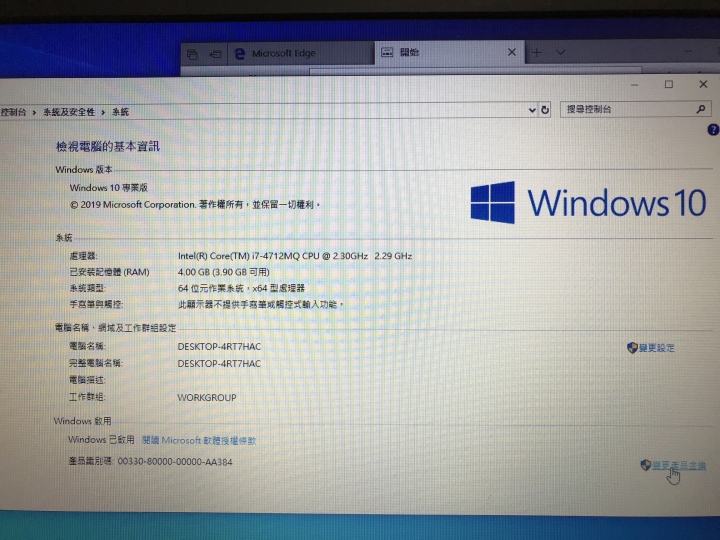Focus the 搜尋控制台 search box
The height and width of the screenshot is (540, 720).
point(636,109)
